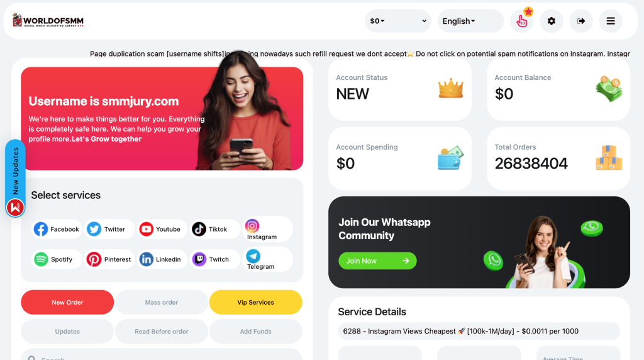Open Read Before order tab

tap(162, 332)
